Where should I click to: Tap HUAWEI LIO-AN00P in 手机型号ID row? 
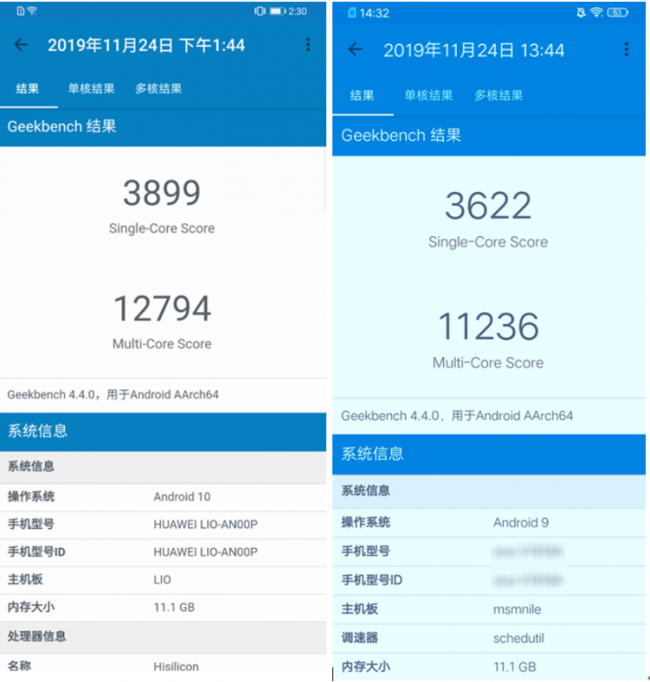tap(205, 552)
